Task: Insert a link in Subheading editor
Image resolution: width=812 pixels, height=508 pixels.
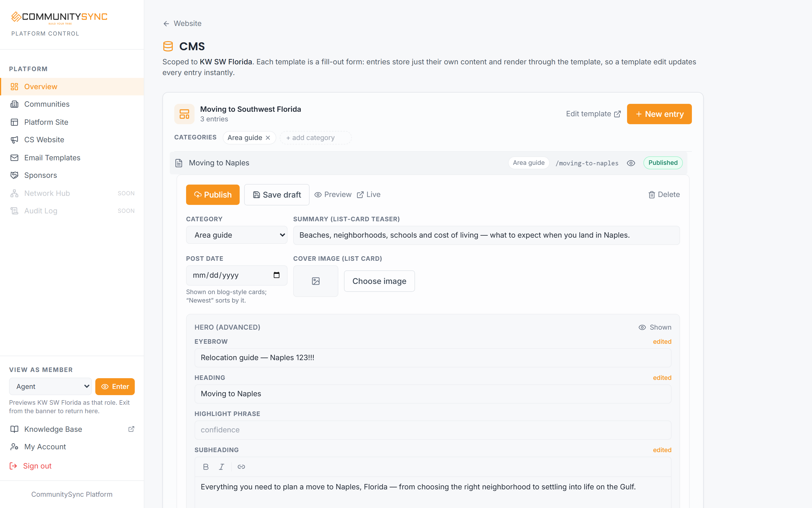Action: (x=241, y=467)
